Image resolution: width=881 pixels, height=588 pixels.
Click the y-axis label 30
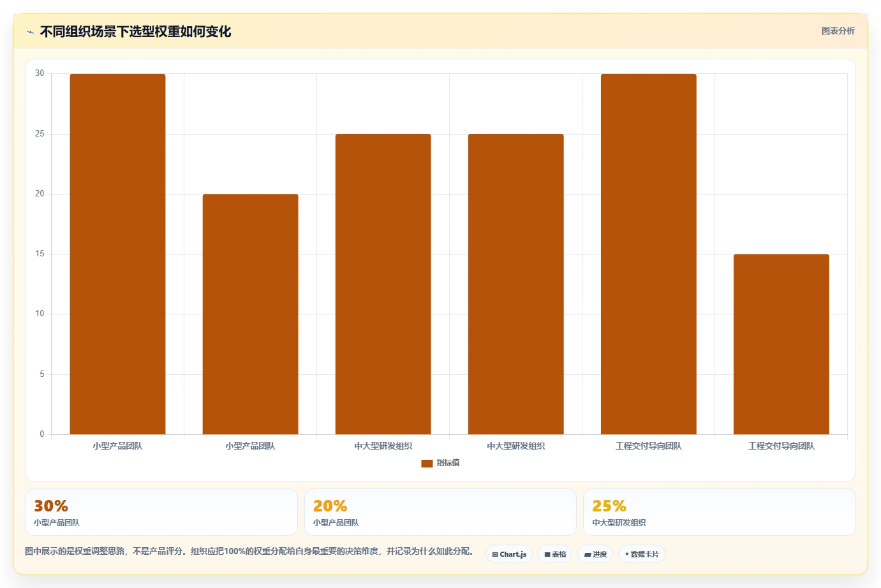[x=40, y=73]
